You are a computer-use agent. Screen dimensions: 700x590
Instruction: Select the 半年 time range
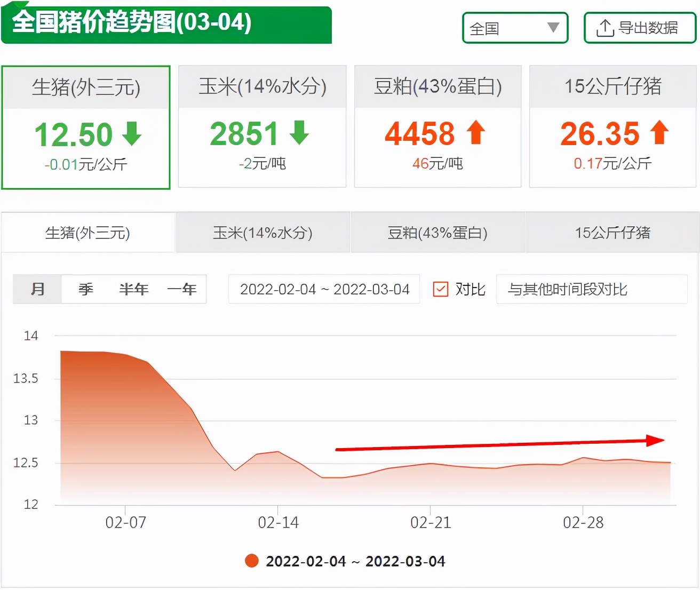pos(133,289)
